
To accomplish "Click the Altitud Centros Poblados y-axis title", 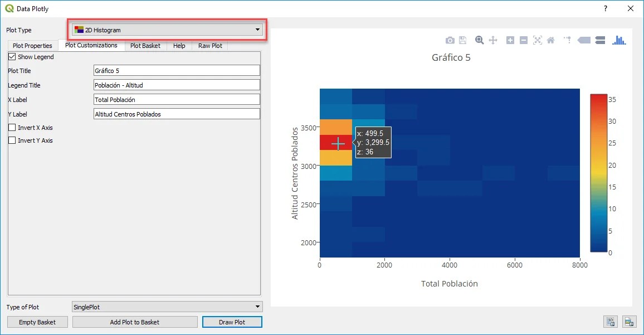I will 295,173.
